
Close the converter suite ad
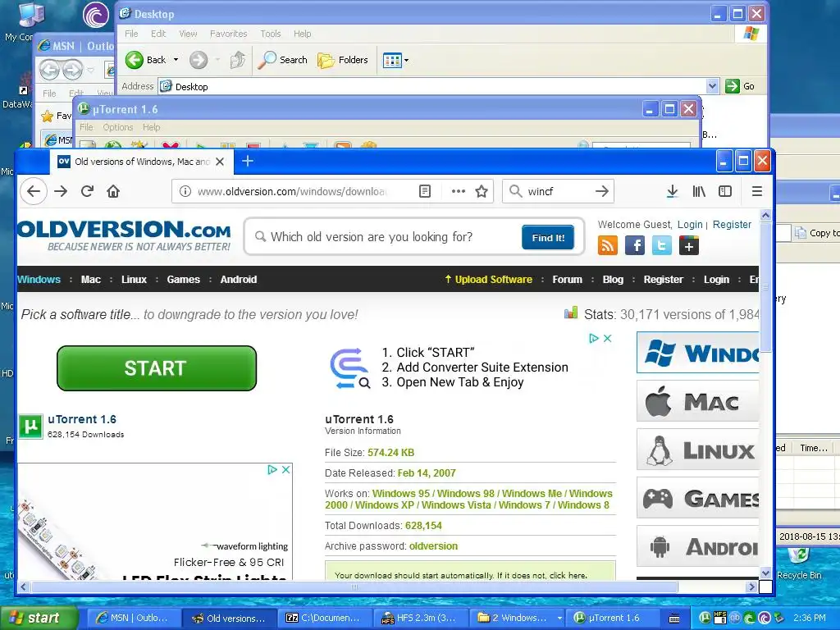click(608, 338)
